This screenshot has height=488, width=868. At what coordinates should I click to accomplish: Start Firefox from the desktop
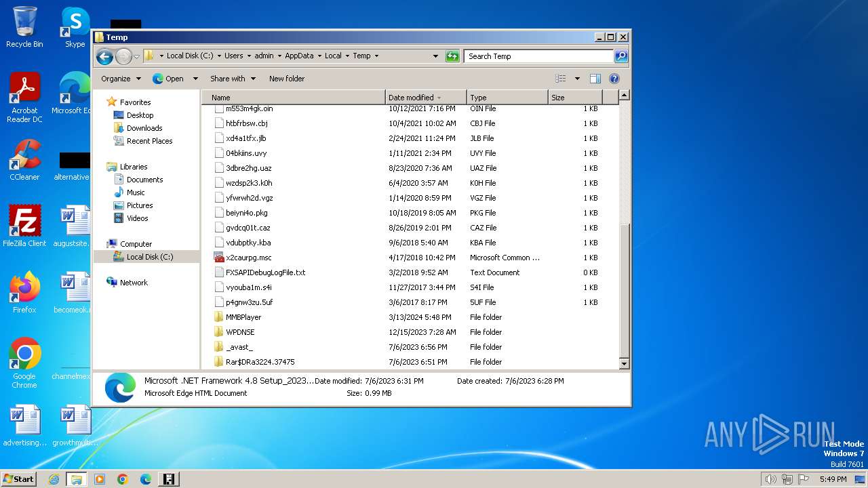[24, 293]
